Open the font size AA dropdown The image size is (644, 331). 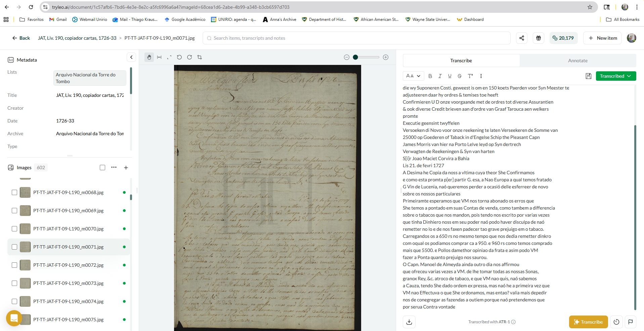[x=413, y=76]
